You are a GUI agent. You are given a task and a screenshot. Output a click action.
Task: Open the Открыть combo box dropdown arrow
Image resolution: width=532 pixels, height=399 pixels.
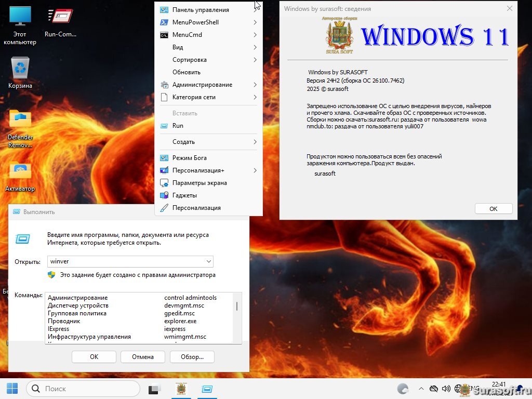pyautogui.click(x=208, y=261)
